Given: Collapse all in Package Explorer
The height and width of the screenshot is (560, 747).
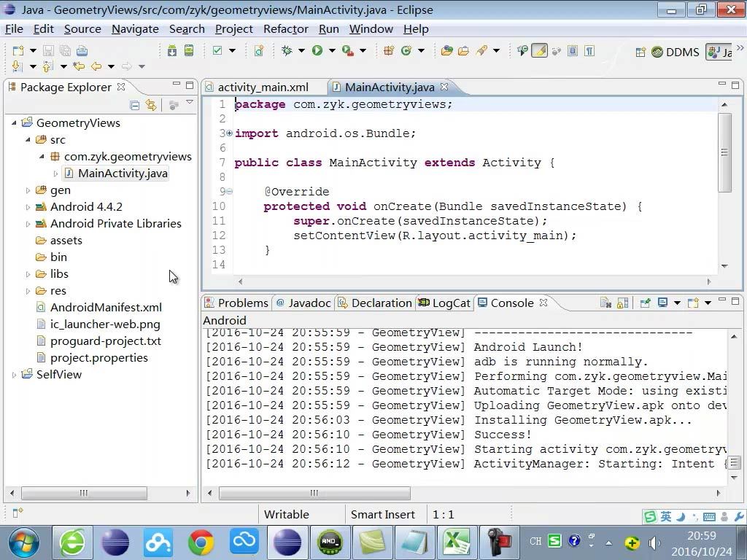Looking at the screenshot, I should coord(135,105).
